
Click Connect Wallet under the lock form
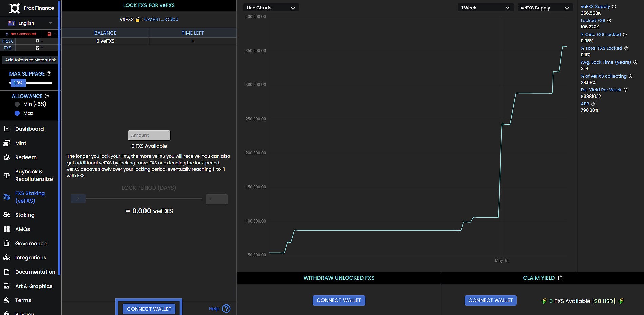coord(149,309)
